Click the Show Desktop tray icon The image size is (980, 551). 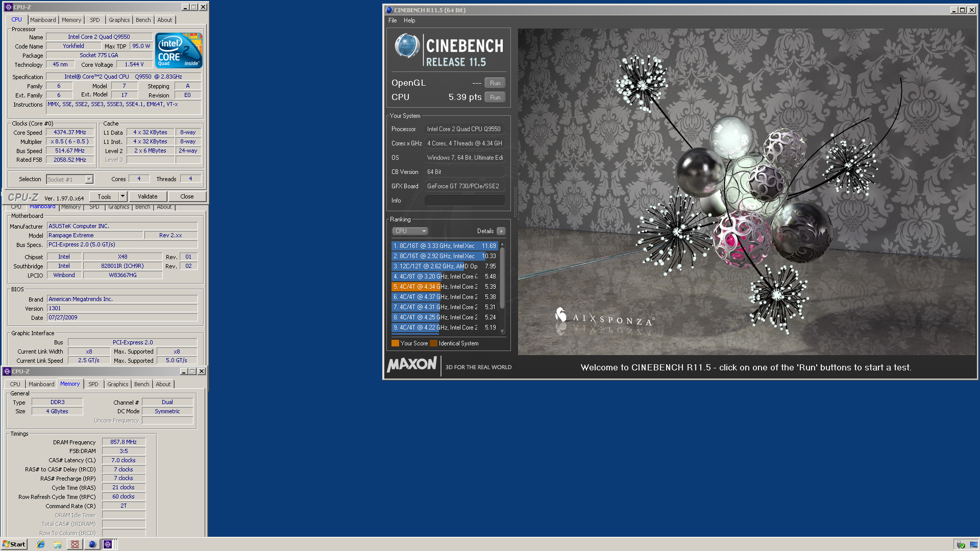click(x=973, y=544)
